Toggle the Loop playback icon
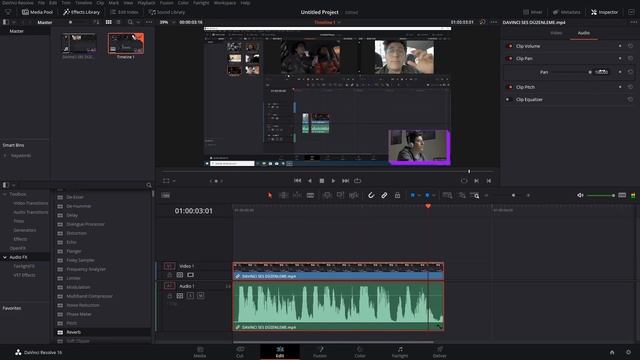 (x=358, y=180)
